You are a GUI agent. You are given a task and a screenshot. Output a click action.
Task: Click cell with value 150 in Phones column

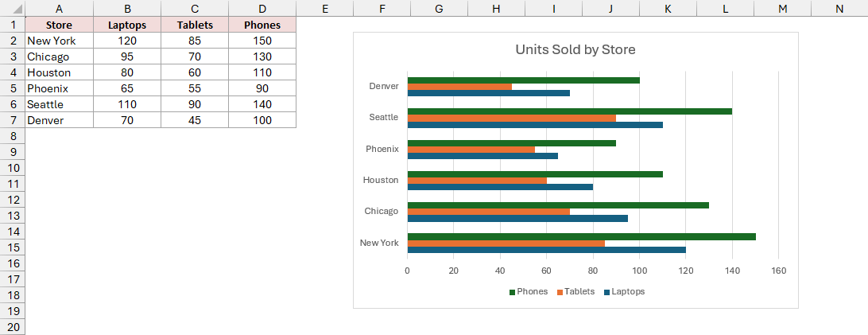[x=262, y=41]
